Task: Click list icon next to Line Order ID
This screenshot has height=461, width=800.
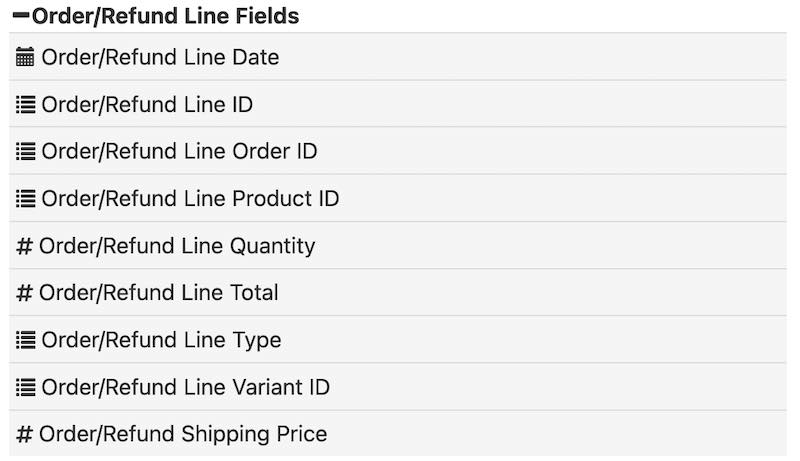Action: point(26,152)
